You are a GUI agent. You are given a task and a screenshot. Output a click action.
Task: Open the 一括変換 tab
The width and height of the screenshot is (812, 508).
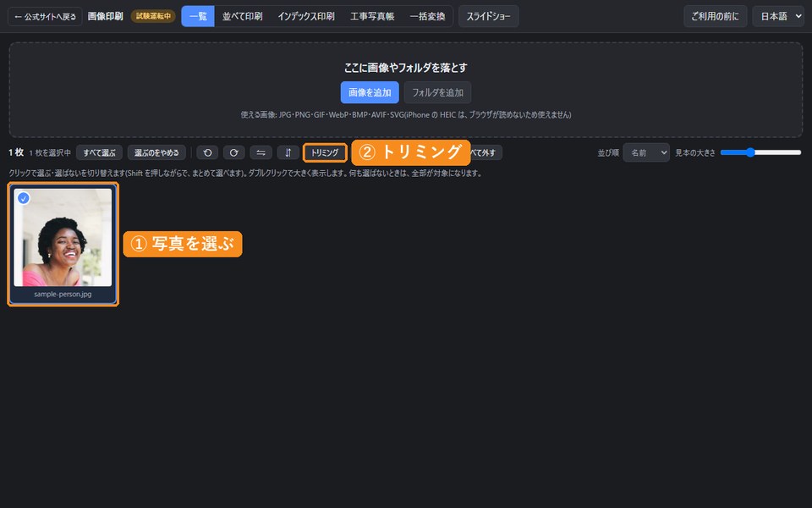click(428, 16)
